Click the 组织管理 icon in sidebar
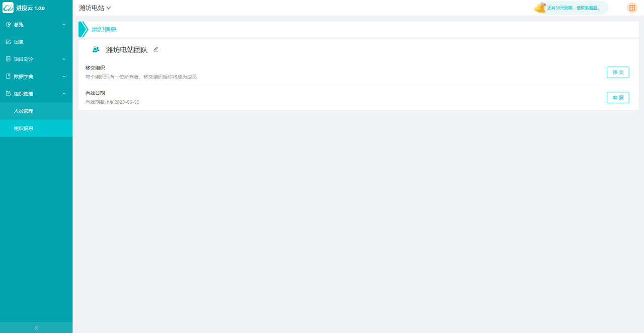The height and width of the screenshot is (333, 644). click(x=8, y=94)
